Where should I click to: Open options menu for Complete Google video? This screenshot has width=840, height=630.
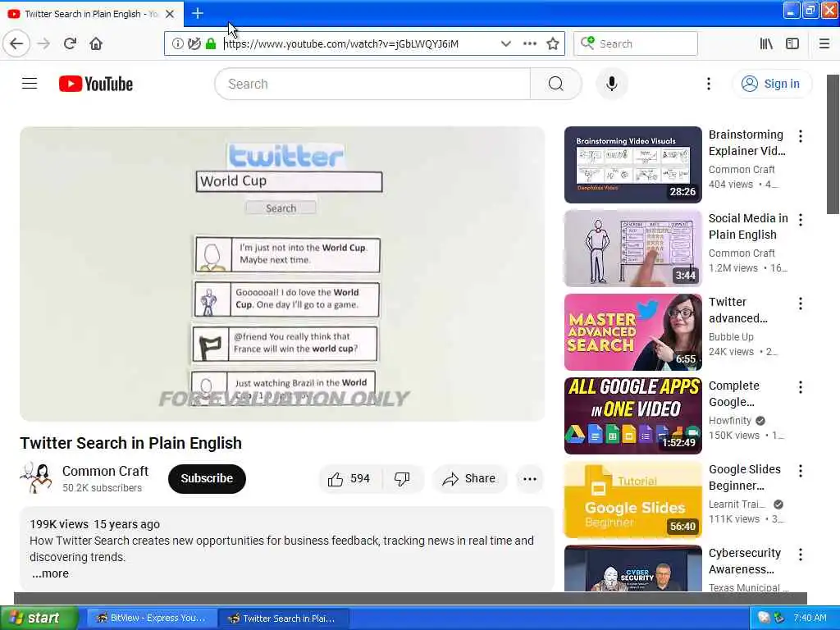[x=801, y=387]
